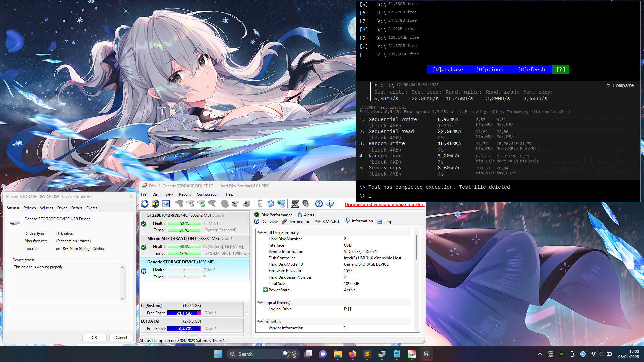Open File Explorer from the taskbar

pyautogui.click(x=337, y=354)
